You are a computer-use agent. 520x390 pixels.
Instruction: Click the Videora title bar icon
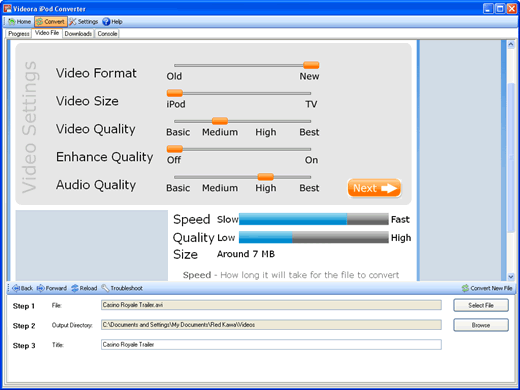pyautogui.click(x=7, y=8)
